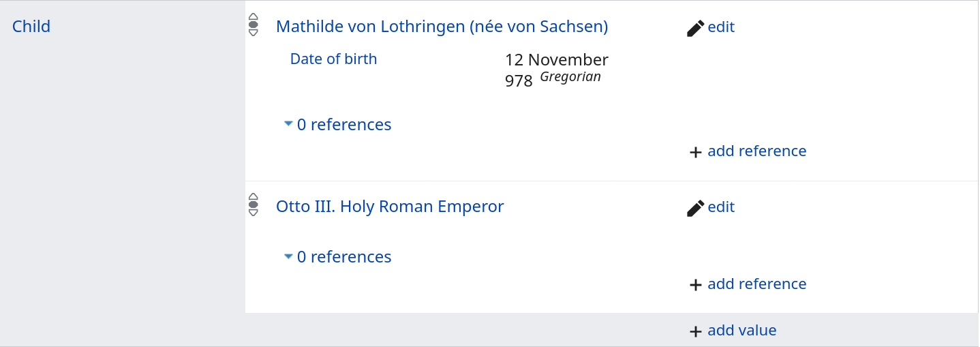Screen dimensions: 980x347
Task: Open the Otto III. Holy Roman Emperor link
Action: click(x=390, y=207)
